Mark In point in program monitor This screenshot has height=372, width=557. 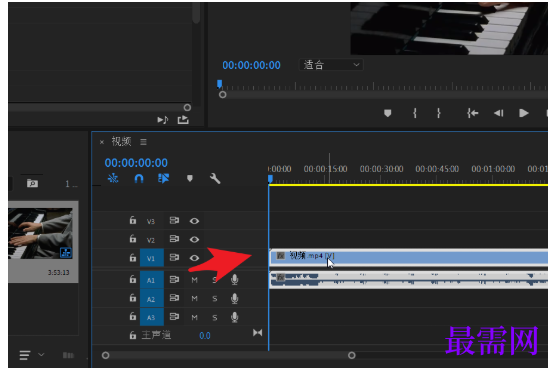(415, 113)
